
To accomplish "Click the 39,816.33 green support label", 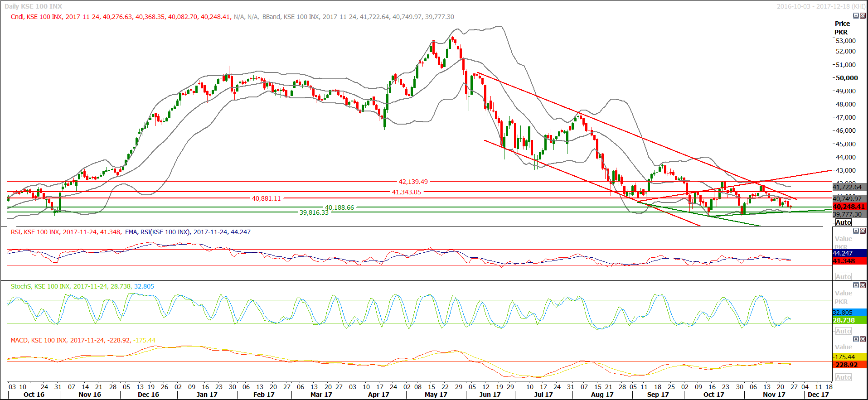I will 314,212.
